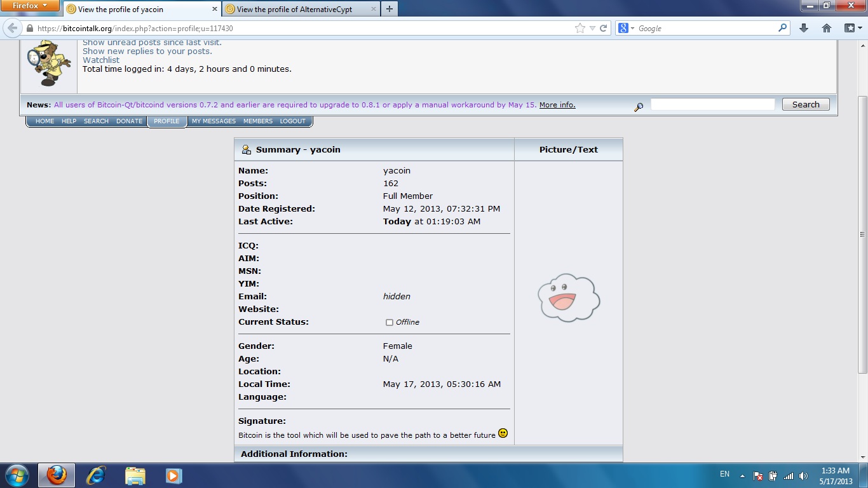The height and width of the screenshot is (488, 868).
Task: Click the forum Search button
Action: [x=806, y=104]
